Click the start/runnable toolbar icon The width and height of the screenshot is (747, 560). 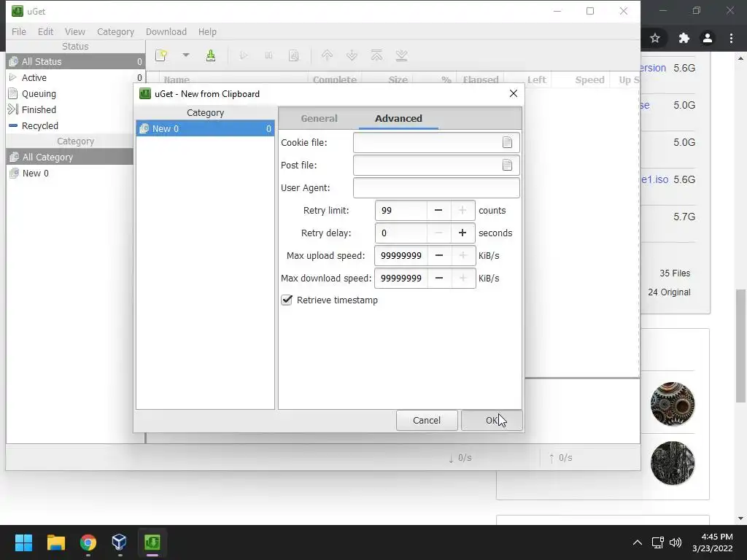244,55
